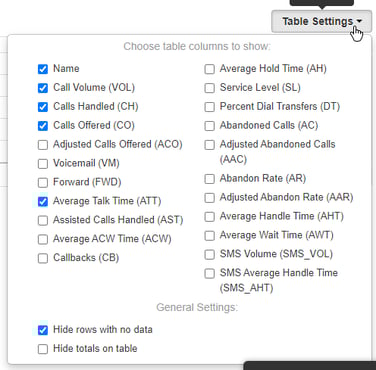Check Service Level (SL) box
Viewport: 376px width, 370px height.
[x=209, y=88]
